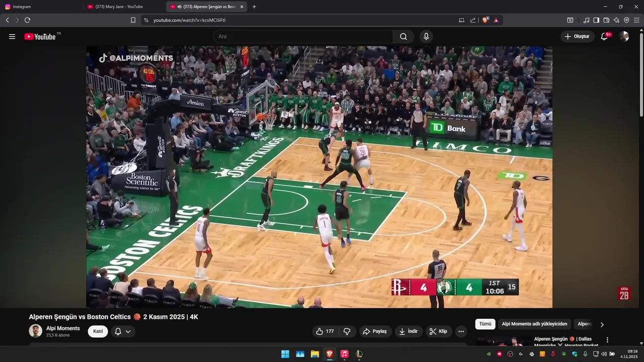The height and width of the screenshot is (362, 644).
Task: Click the İndir download button
Action: coord(409,331)
